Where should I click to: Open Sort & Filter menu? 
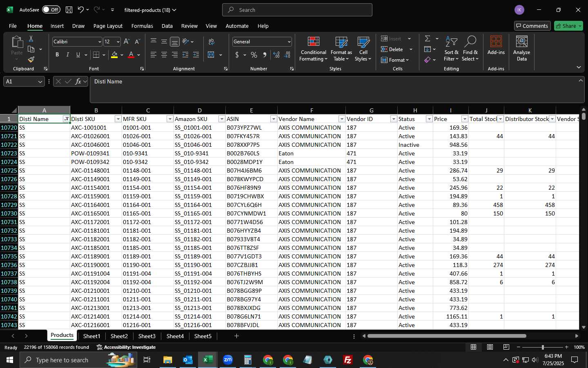click(451, 49)
